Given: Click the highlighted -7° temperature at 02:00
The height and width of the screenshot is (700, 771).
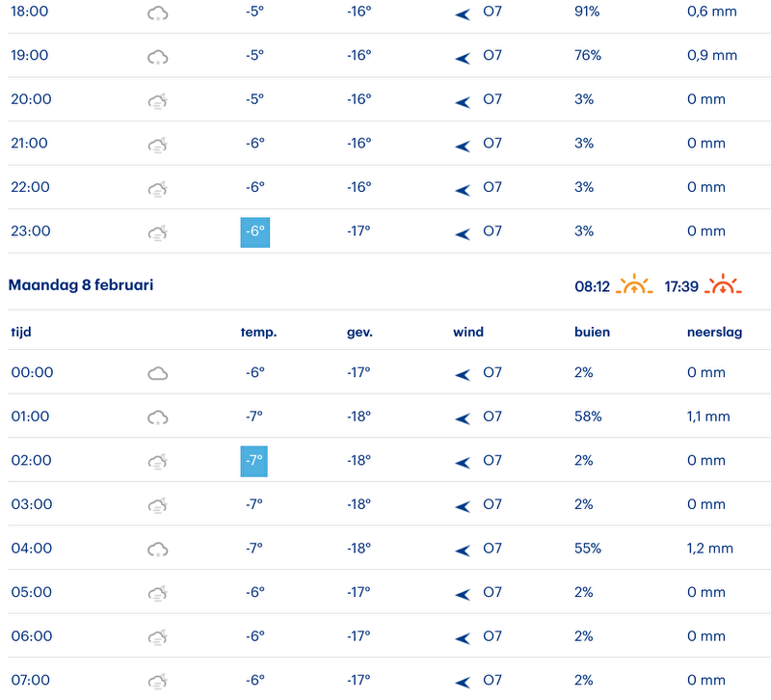Looking at the screenshot, I should 253,461.
